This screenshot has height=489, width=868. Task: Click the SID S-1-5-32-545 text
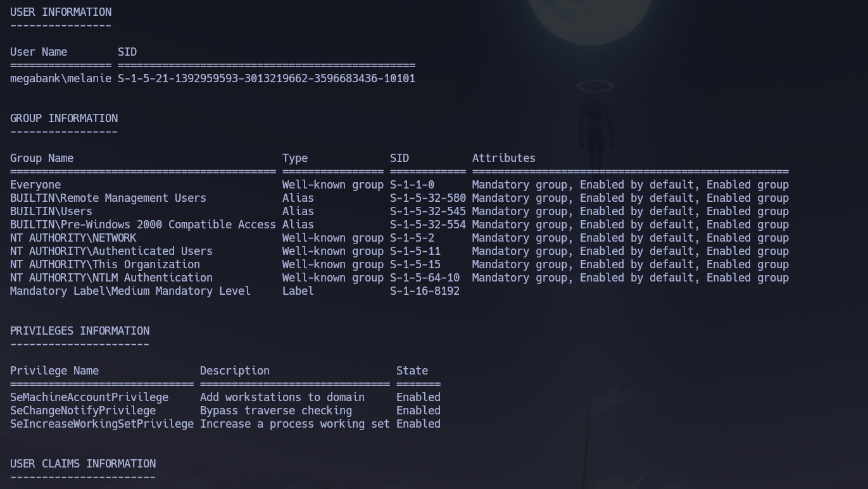coord(427,211)
